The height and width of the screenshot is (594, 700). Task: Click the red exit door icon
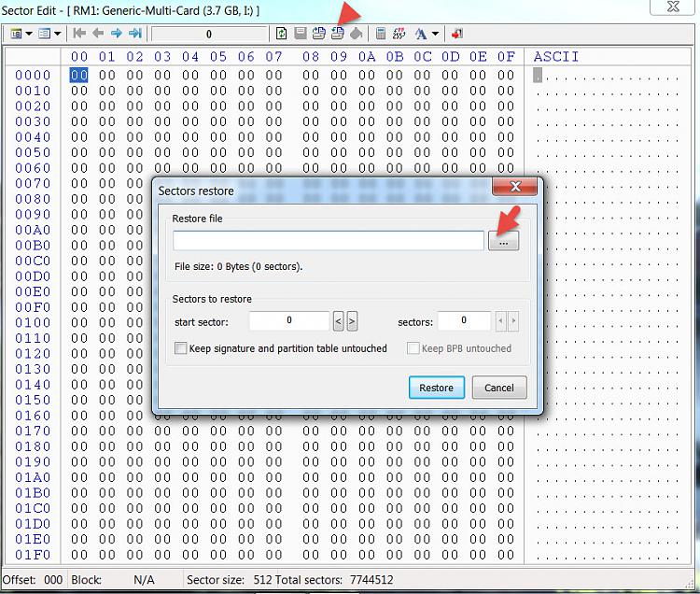pyautogui.click(x=456, y=34)
